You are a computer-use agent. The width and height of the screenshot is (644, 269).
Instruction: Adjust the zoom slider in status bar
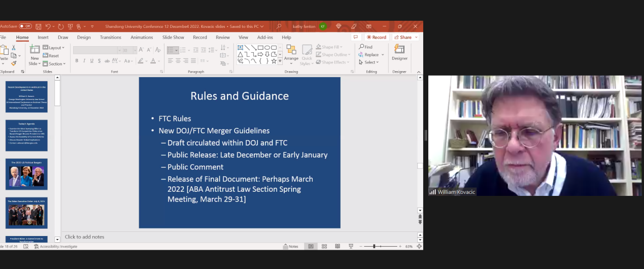coord(375,246)
